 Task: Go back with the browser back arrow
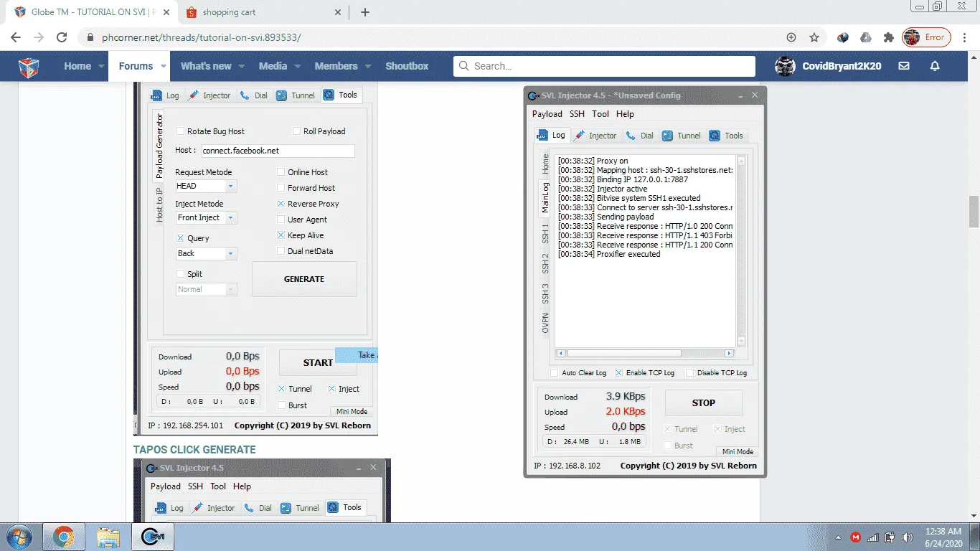(16, 37)
